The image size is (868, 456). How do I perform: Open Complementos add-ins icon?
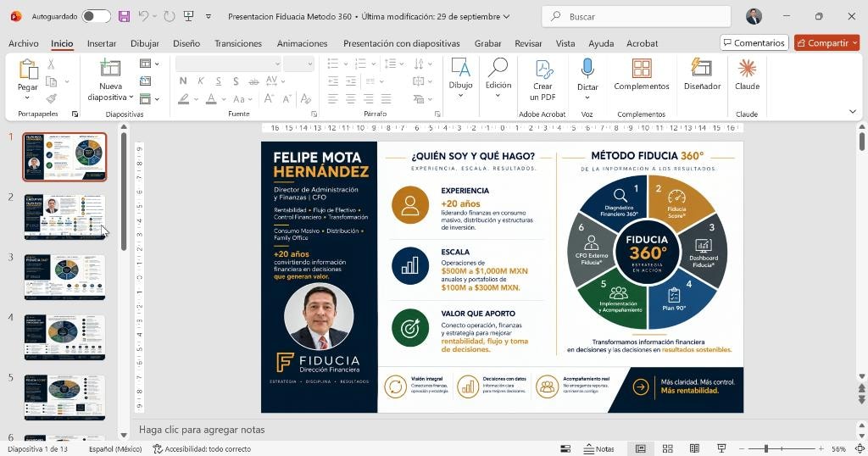coord(642,70)
